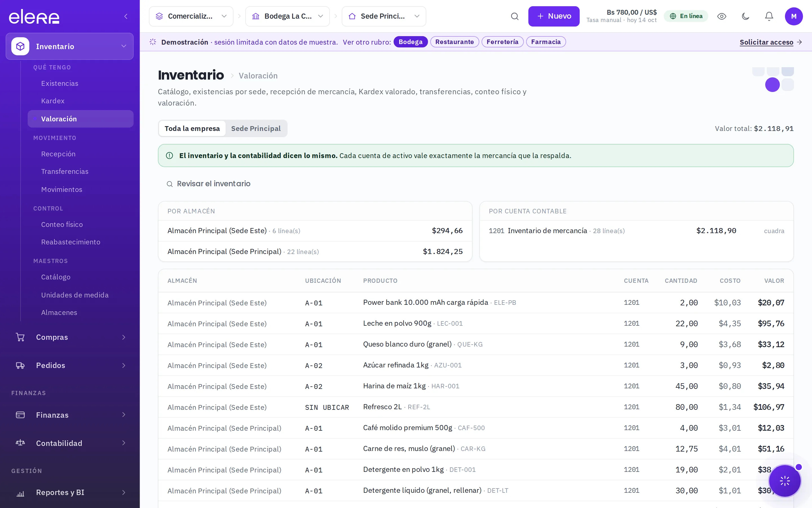The width and height of the screenshot is (812, 508).
Task: Open the Sede Princi... location dropdown
Action: (x=384, y=16)
